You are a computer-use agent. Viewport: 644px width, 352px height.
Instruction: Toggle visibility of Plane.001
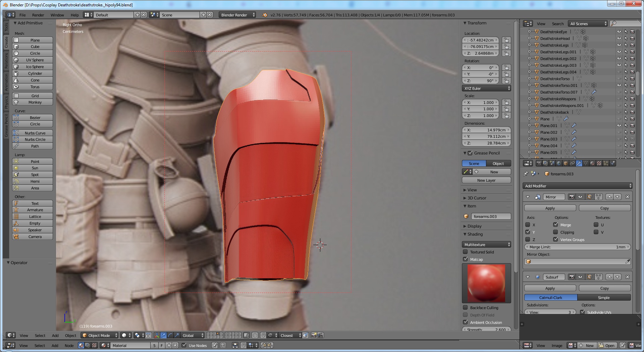619,125
